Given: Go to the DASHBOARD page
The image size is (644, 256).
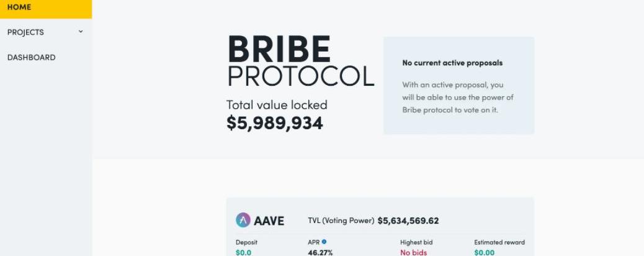Looking at the screenshot, I should pos(31,57).
